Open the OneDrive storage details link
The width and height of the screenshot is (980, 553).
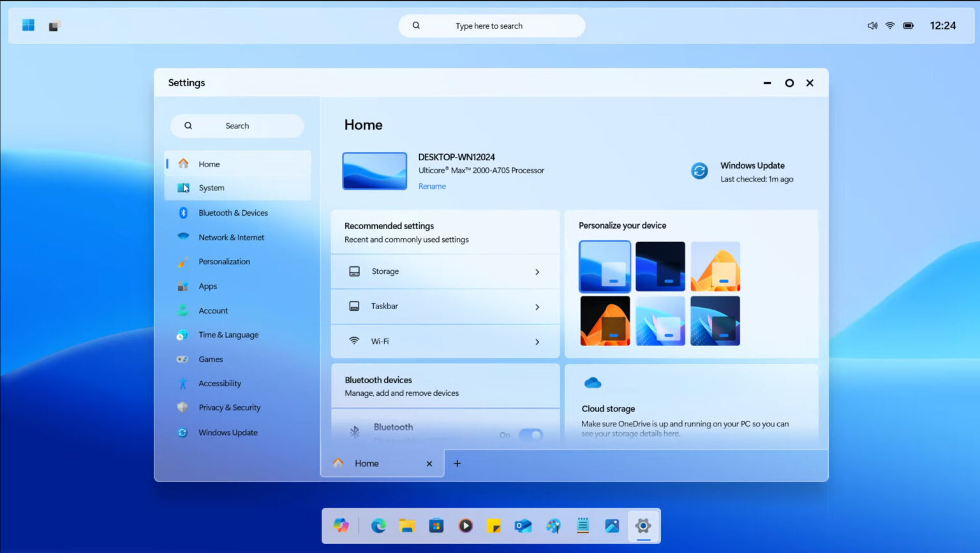pos(631,433)
